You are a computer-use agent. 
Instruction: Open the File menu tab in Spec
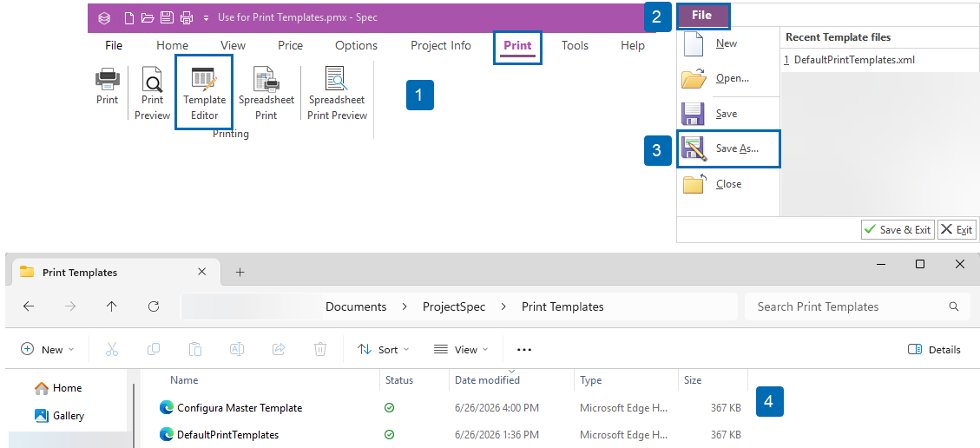114,46
